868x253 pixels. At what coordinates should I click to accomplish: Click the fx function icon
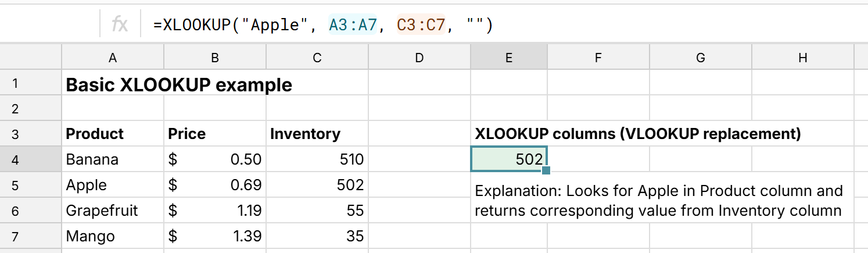click(120, 25)
